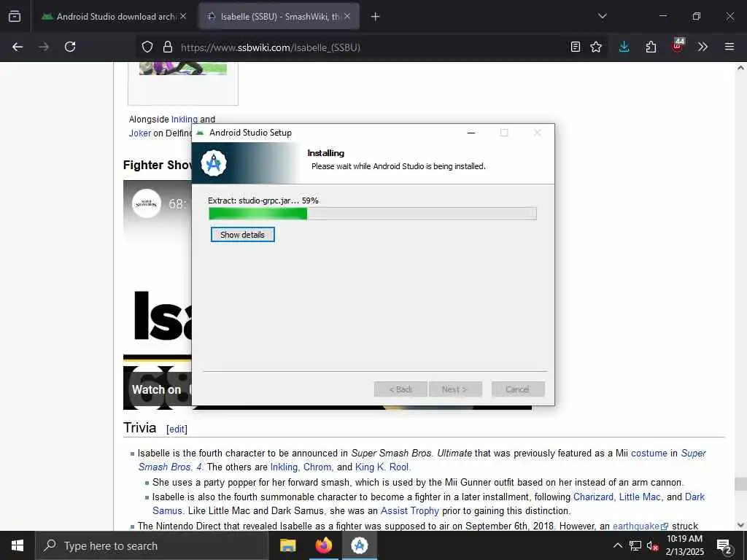The image size is (747, 560).
Task: Click the Firefox View icon in the tab bar
Action: coord(15,16)
